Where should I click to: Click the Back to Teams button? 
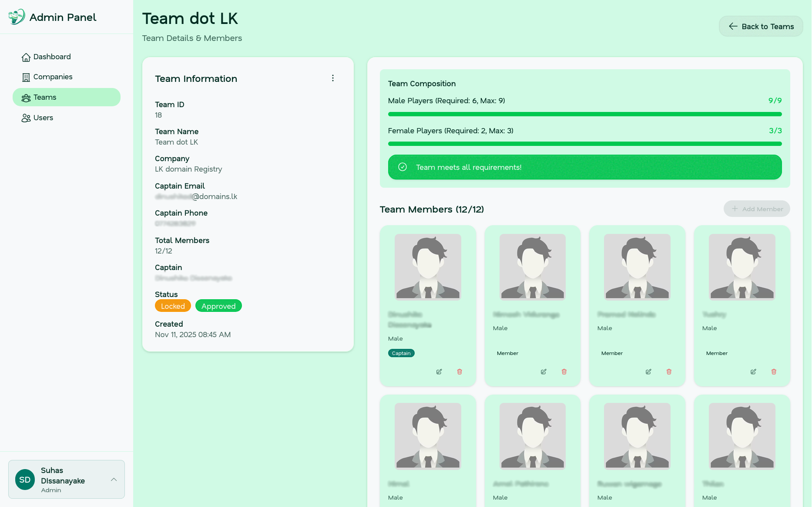pyautogui.click(x=761, y=26)
